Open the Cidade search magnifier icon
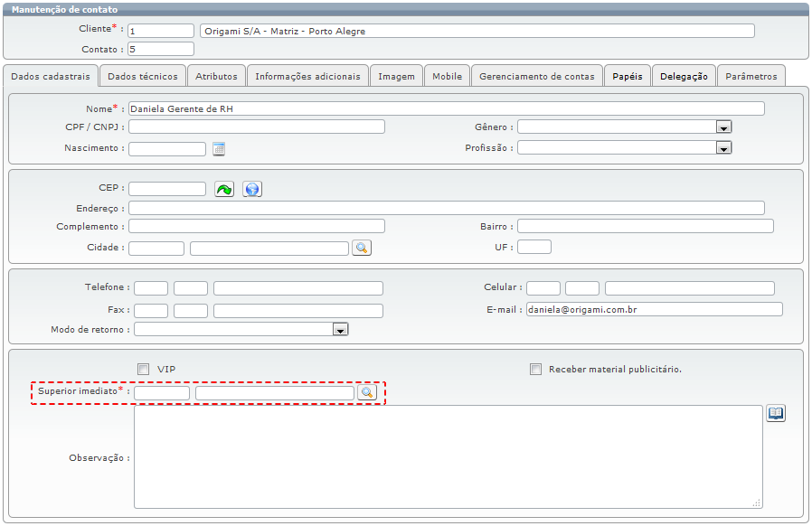Image resolution: width=812 pixels, height=526 pixels. point(362,248)
